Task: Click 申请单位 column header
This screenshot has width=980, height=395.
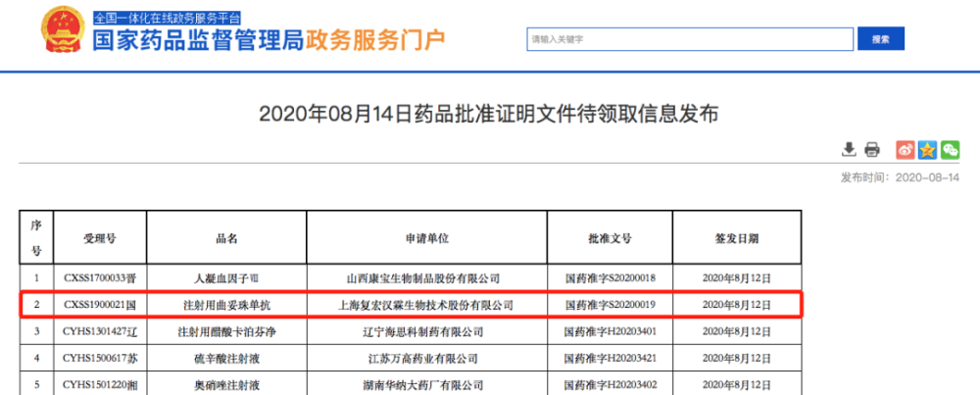Action: tap(427, 238)
